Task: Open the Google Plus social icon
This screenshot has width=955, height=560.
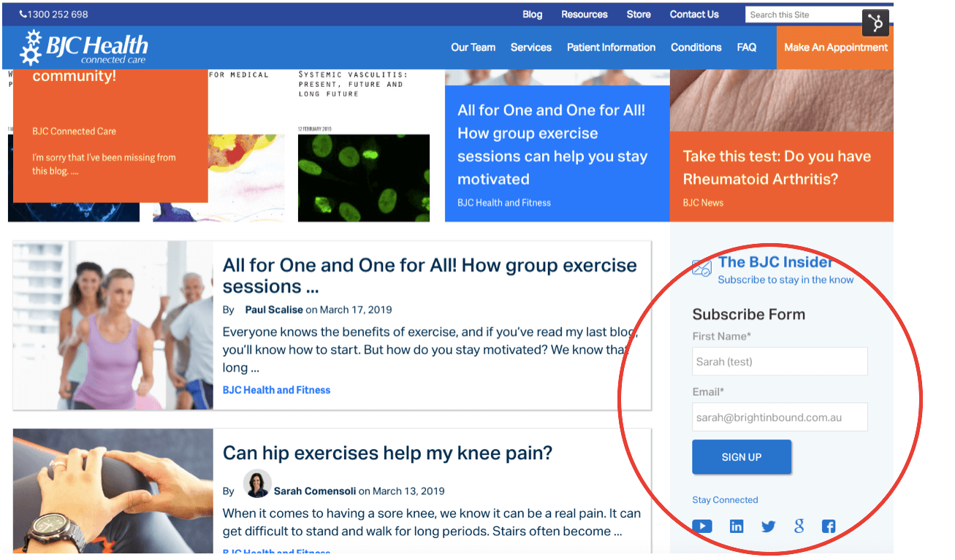Action: point(799,526)
